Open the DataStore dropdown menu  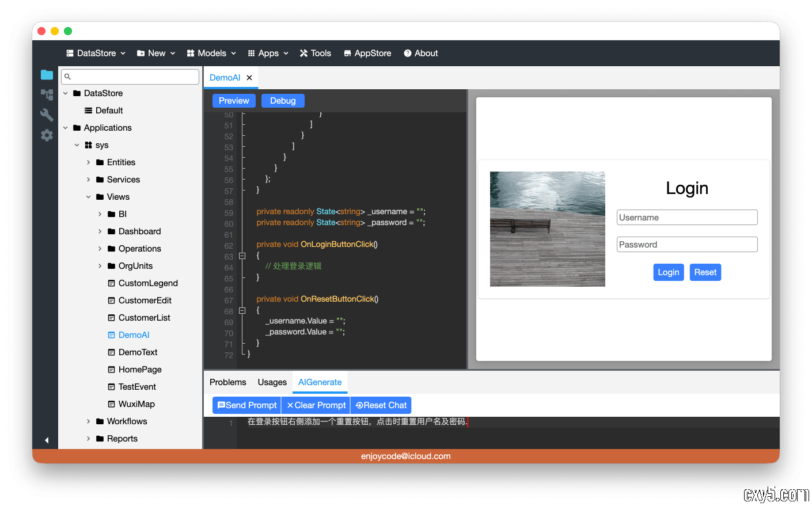click(96, 53)
